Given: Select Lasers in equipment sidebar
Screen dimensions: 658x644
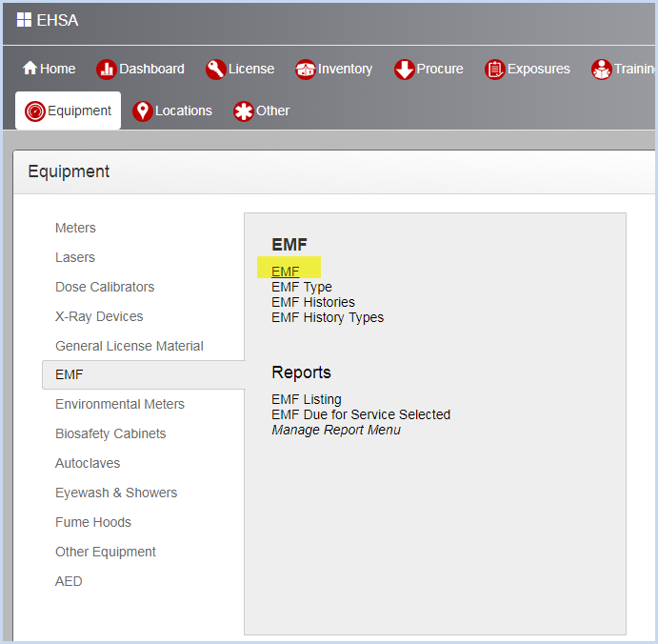Looking at the screenshot, I should (75, 257).
